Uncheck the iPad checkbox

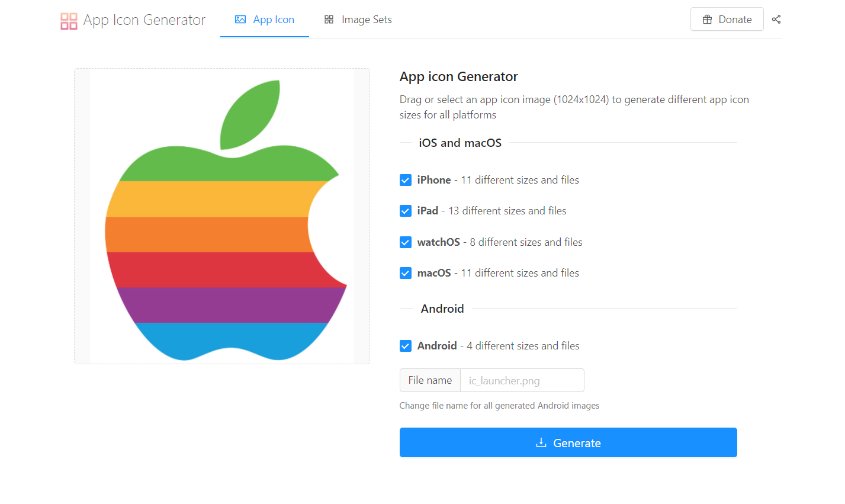(x=406, y=211)
